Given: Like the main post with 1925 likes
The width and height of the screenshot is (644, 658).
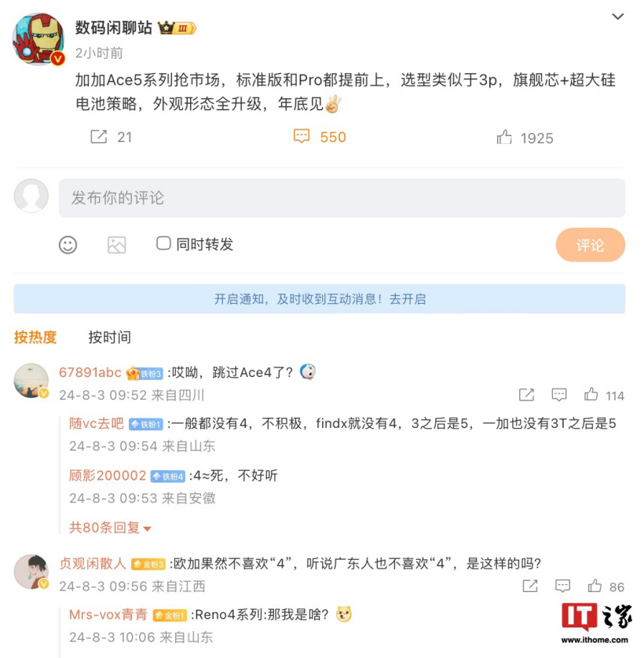Looking at the screenshot, I should click(504, 137).
